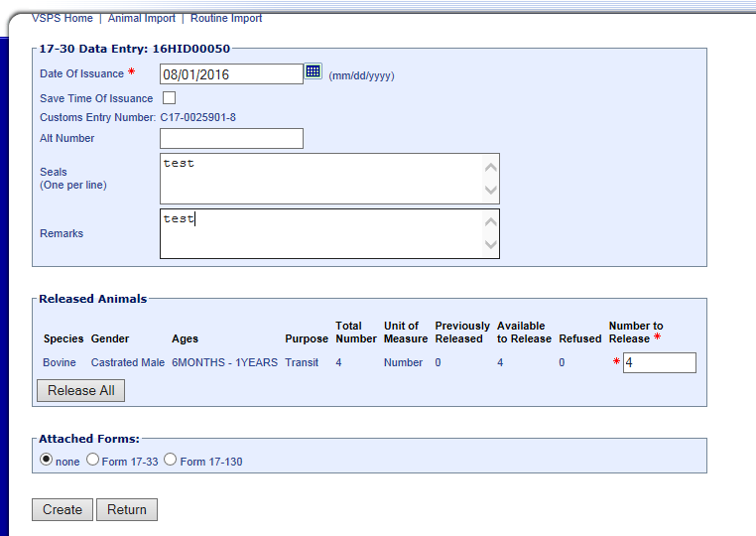Image resolution: width=756 pixels, height=536 pixels.
Task: Open the Animal Import link
Action: coord(142,18)
